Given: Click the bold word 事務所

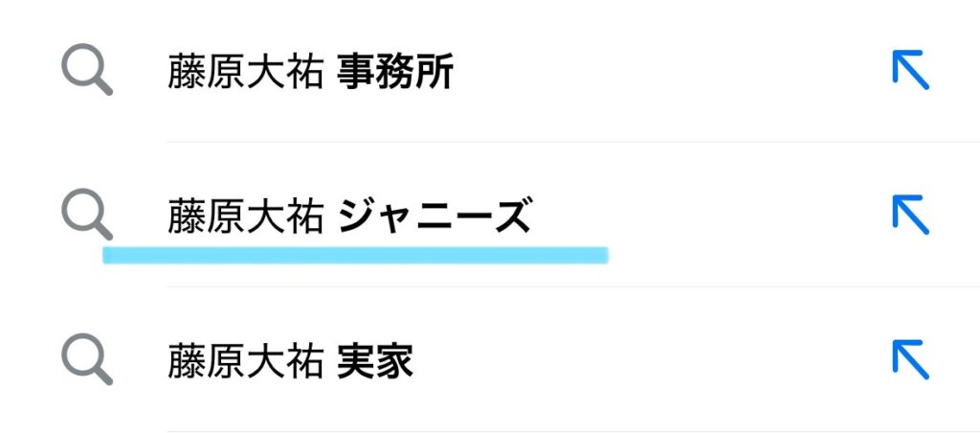Looking at the screenshot, I should tap(395, 73).
